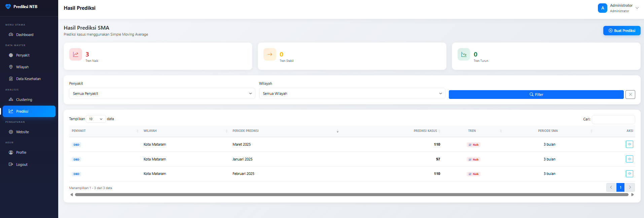Click the Data Kesehatan clipboard icon
Screen dimensions: 644x218
pyautogui.click(x=11, y=79)
